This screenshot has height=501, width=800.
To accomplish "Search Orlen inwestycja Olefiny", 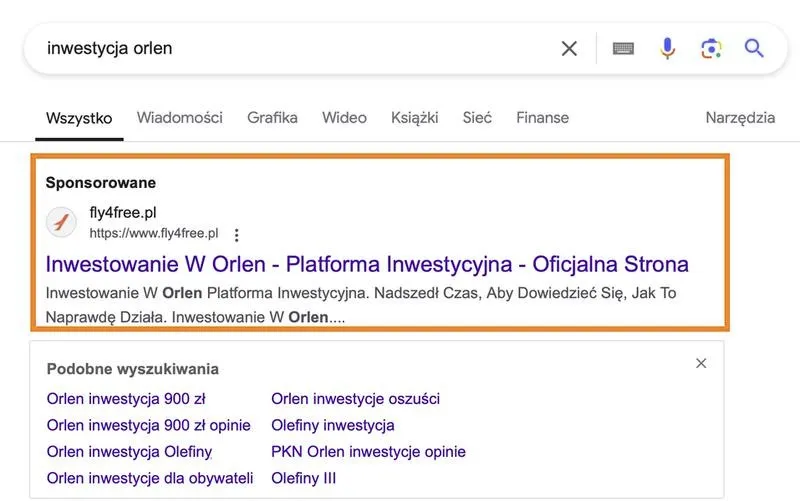I will 130,452.
